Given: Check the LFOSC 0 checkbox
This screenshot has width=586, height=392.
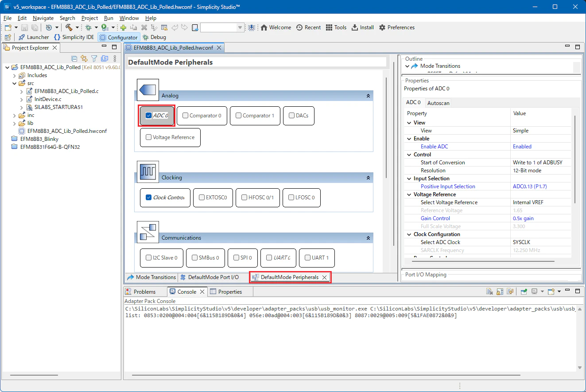Looking at the screenshot, I should click(291, 198).
